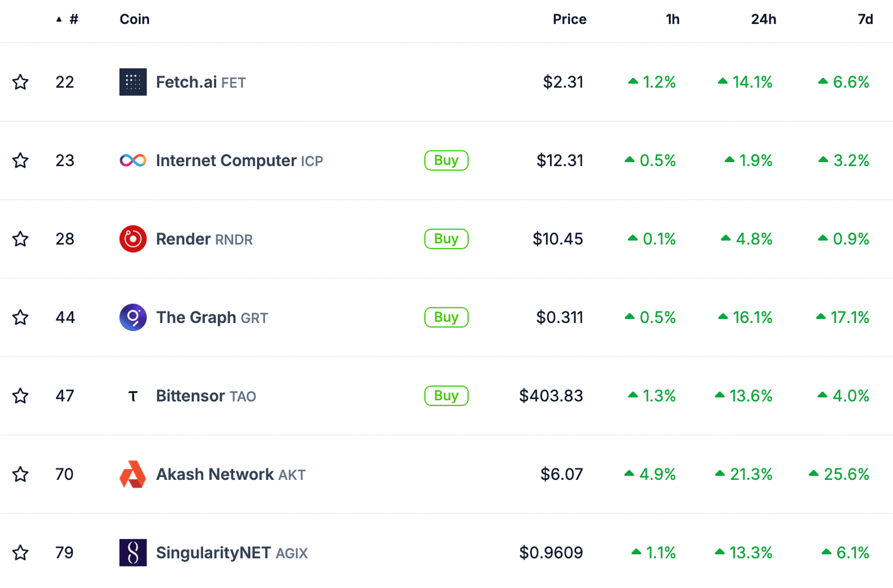The image size is (893, 588).
Task: Click The Graph purple logo icon
Action: tap(133, 317)
